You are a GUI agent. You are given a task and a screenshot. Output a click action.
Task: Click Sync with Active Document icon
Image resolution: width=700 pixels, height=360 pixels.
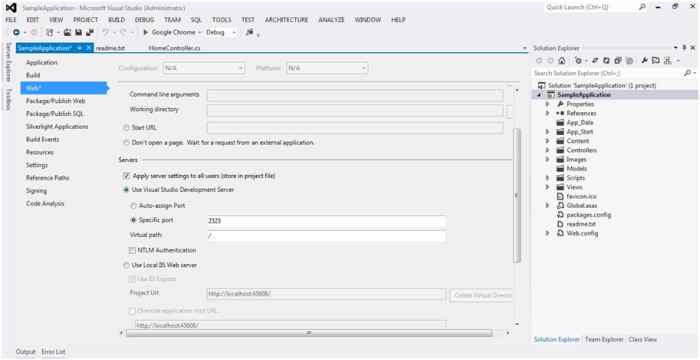(595, 61)
